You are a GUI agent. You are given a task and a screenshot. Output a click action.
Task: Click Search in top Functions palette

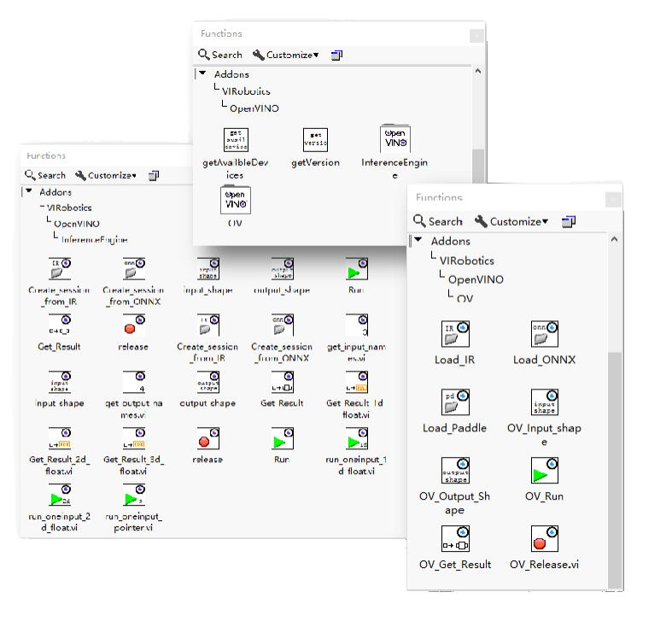coord(220,55)
